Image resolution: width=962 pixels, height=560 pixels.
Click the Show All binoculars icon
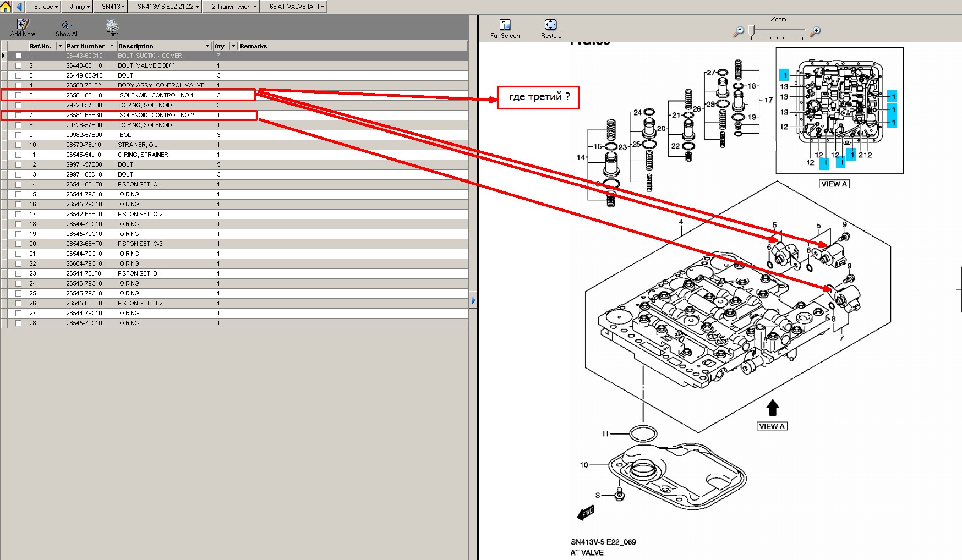click(x=67, y=25)
